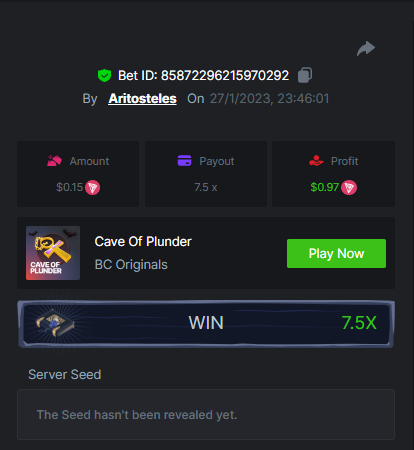Click the Server Seed field
Screen dimensions: 414x450
tap(206, 414)
